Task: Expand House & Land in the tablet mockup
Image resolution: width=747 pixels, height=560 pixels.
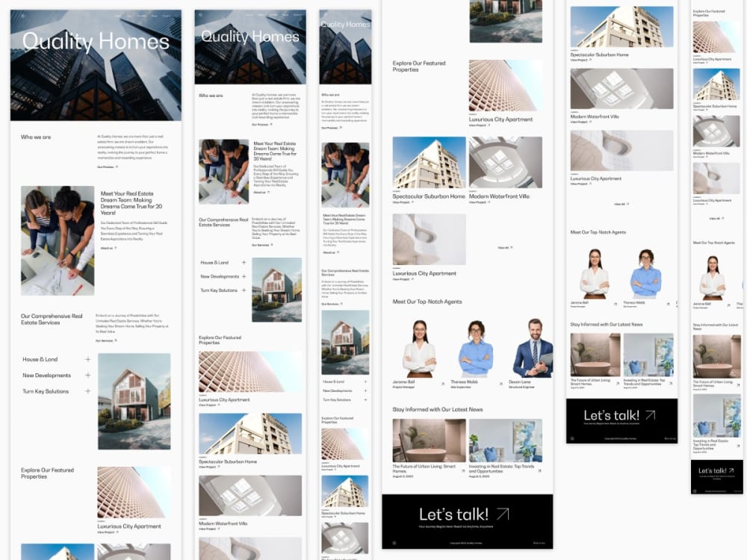Action: click(244, 262)
